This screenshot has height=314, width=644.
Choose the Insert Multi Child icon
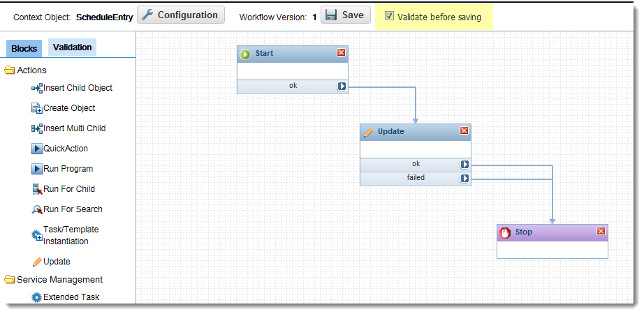(x=37, y=128)
